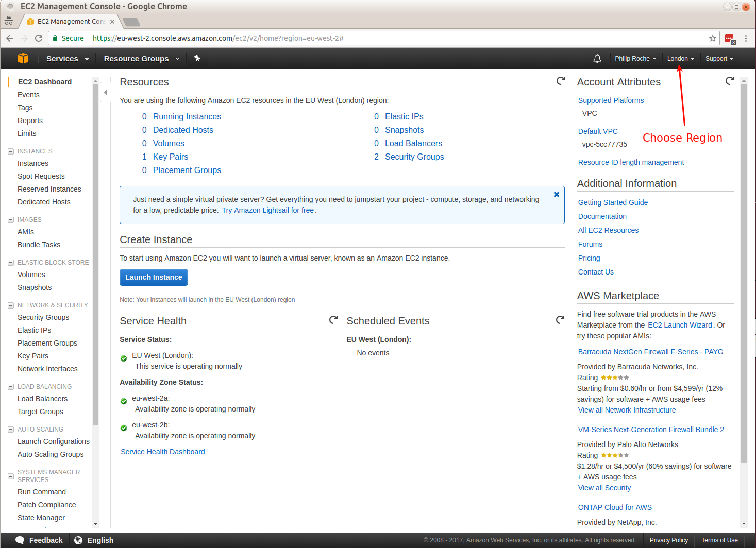The width and height of the screenshot is (756, 548).
Task: Open the Philip Roche account menu
Action: [635, 59]
